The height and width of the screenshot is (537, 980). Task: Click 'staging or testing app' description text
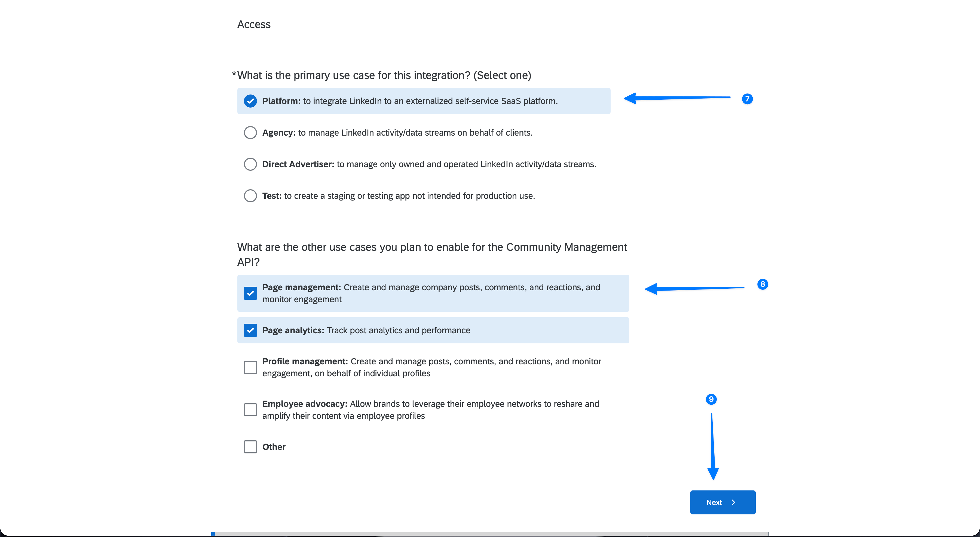409,196
